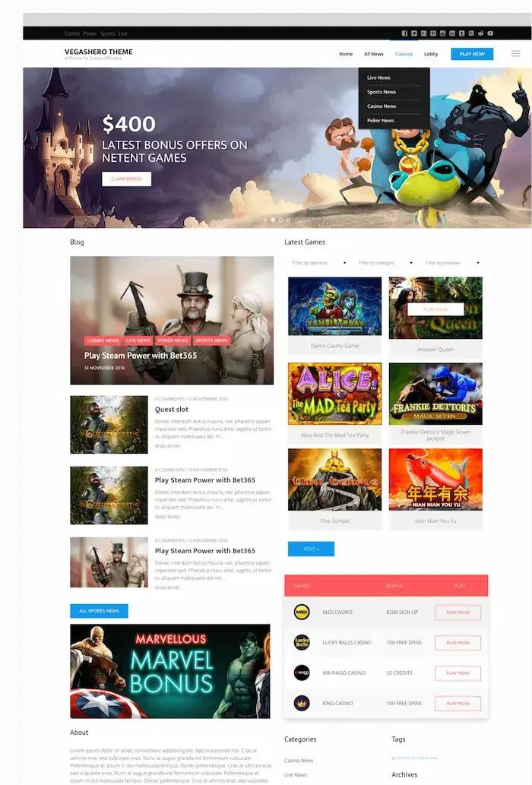Viewport: 532px width, 785px height.
Task: Click the CLAIM BONUS button
Action: (127, 179)
